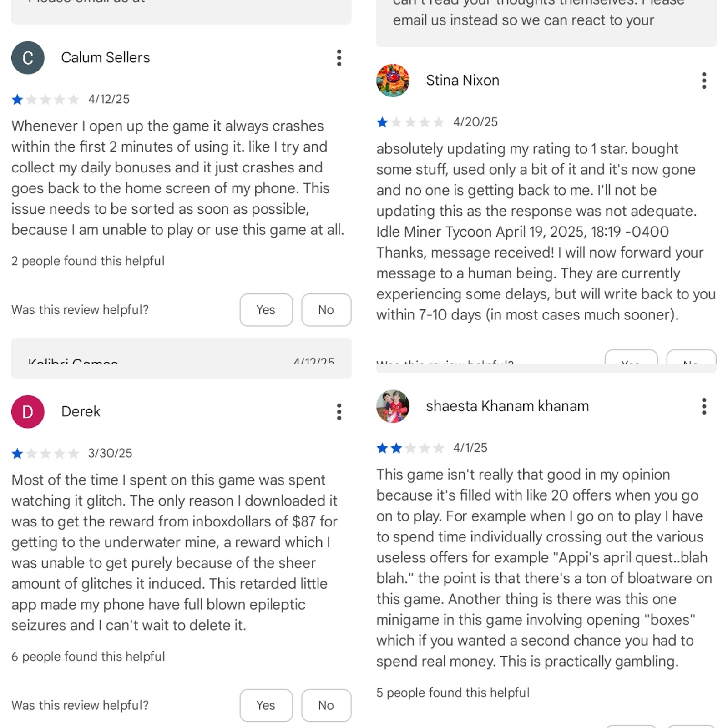Open more options menu for Derek's review
This screenshot has height=728, width=728.
[339, 412]
